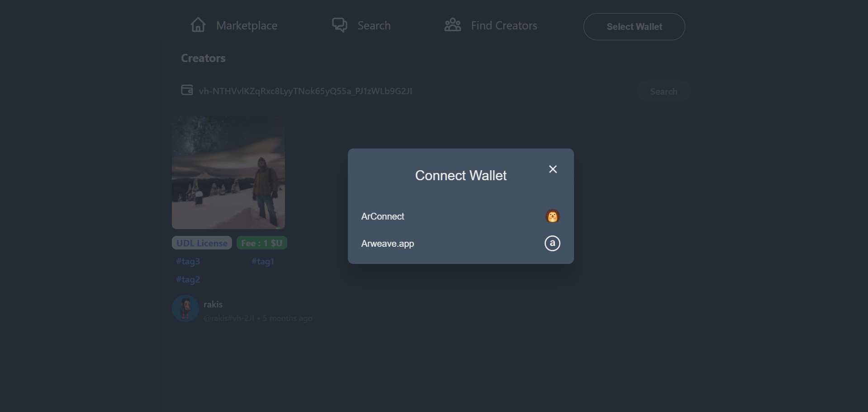
Task: Open the Find Creators nav item
Action: tap(491, 25)
